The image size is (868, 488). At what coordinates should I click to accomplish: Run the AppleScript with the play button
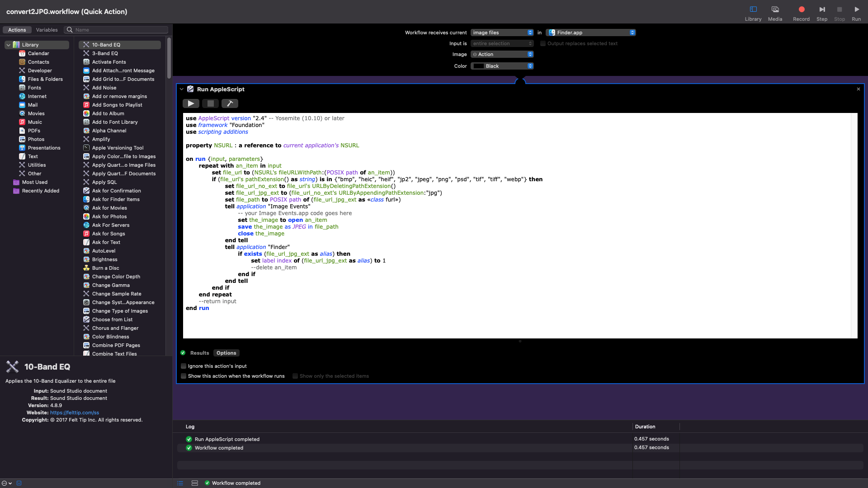click(191, 103)
